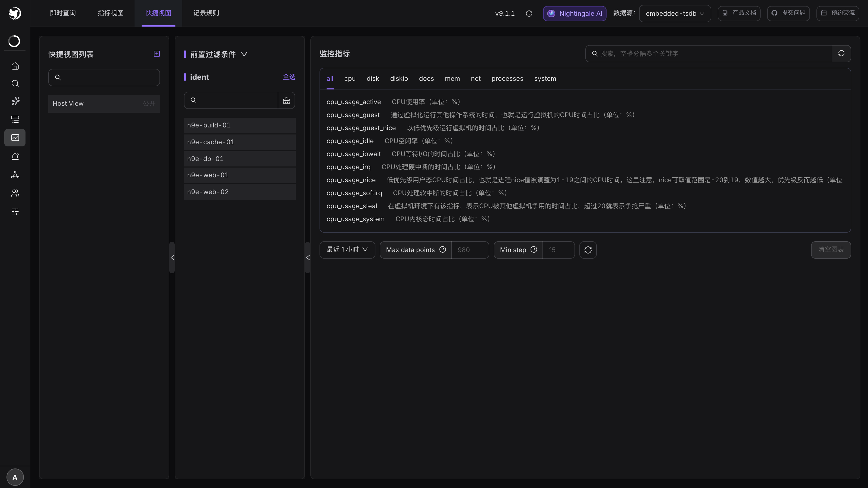Click the user avatar A
This screenshot has width=868, height=488.
[15, 477]
